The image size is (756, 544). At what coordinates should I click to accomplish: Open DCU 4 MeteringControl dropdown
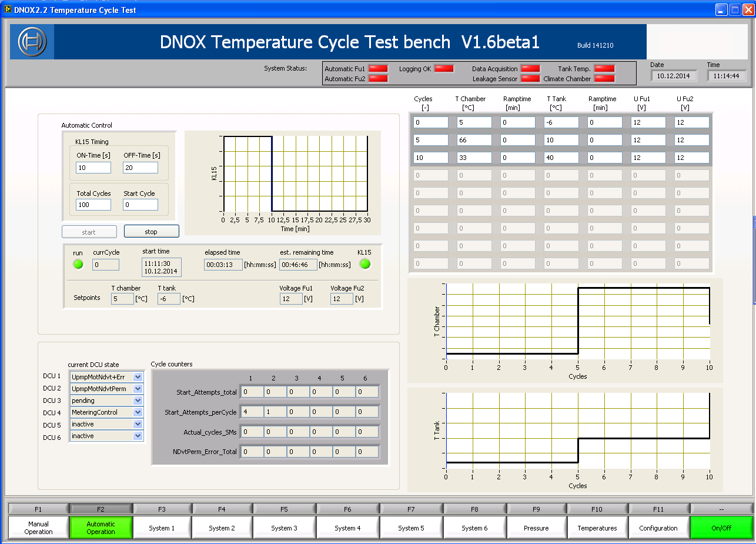138,412
